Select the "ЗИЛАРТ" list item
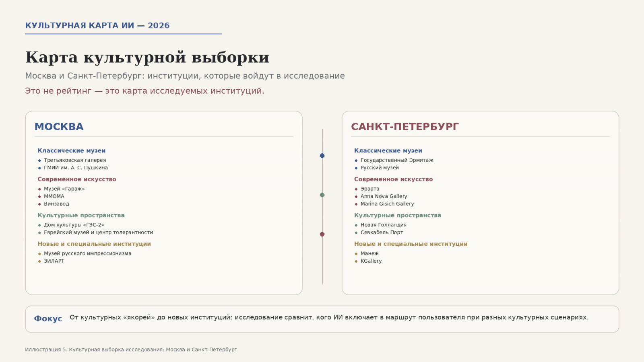This screenshot has width=644, height=362. [x=54, y=261]
